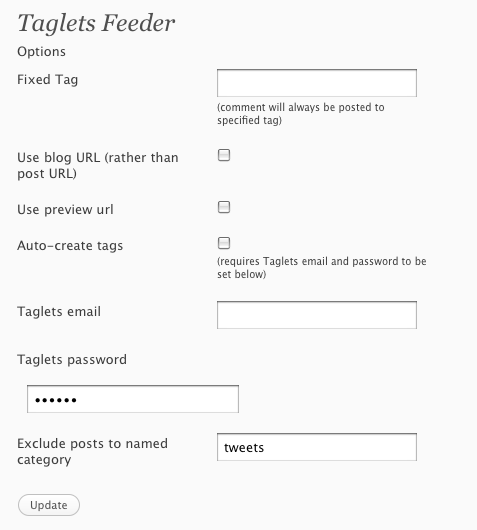Tick the Use preview url checkbox

click(224, 207)
